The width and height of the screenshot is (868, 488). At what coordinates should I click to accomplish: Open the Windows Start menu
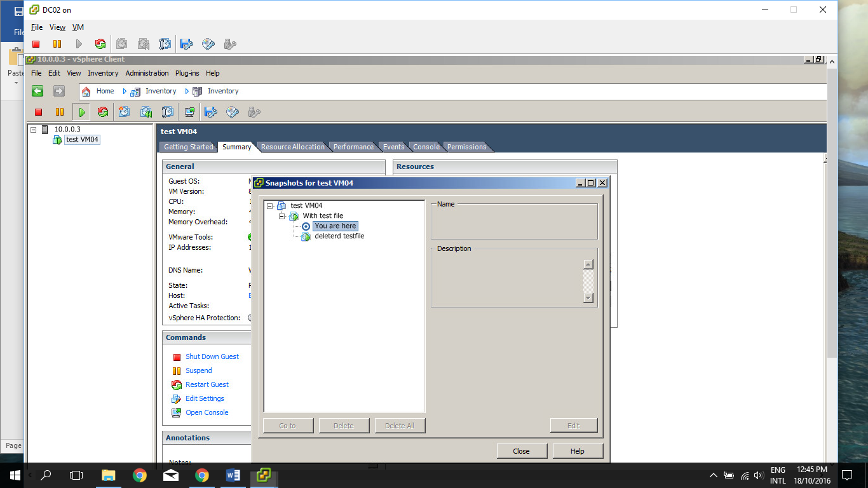coord(15,475)
